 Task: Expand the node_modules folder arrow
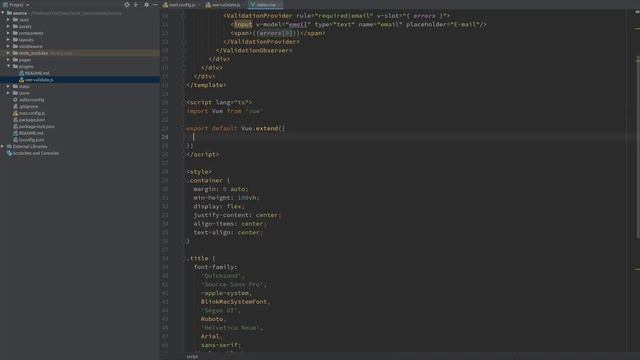[x=8, y=53]
